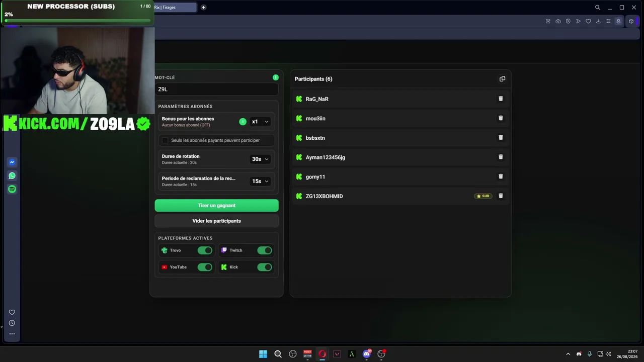This screenshot has width=644, height=362.
Task: Delete participant gomy11
Action: click(x=501, y=176)
